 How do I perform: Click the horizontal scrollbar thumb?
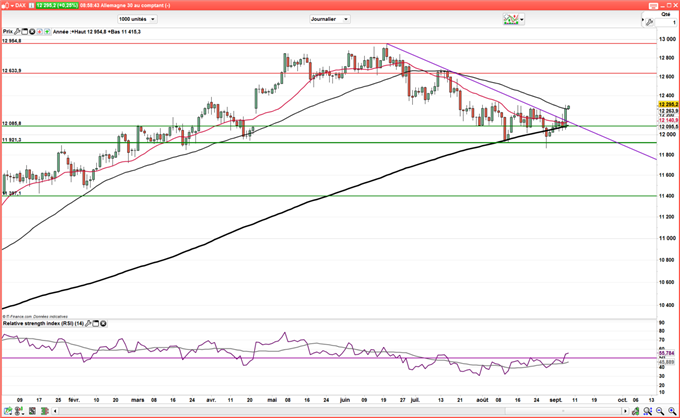point(563,411)
